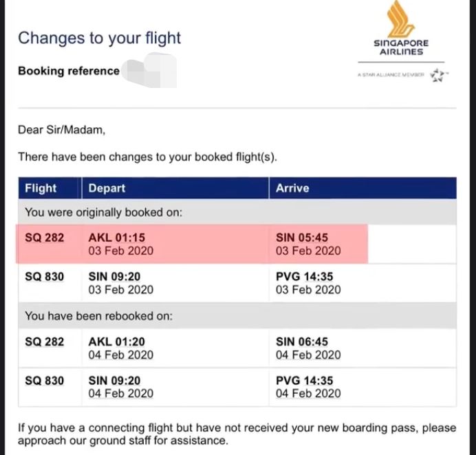Image resolution: width=476 pixels, height=455 pixels.
Task: Click the blurred booking reference code
Action: 151,71
